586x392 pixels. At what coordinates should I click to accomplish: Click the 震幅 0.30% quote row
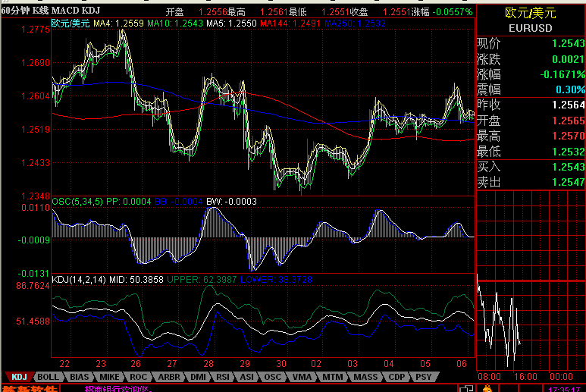click(531, 89)
